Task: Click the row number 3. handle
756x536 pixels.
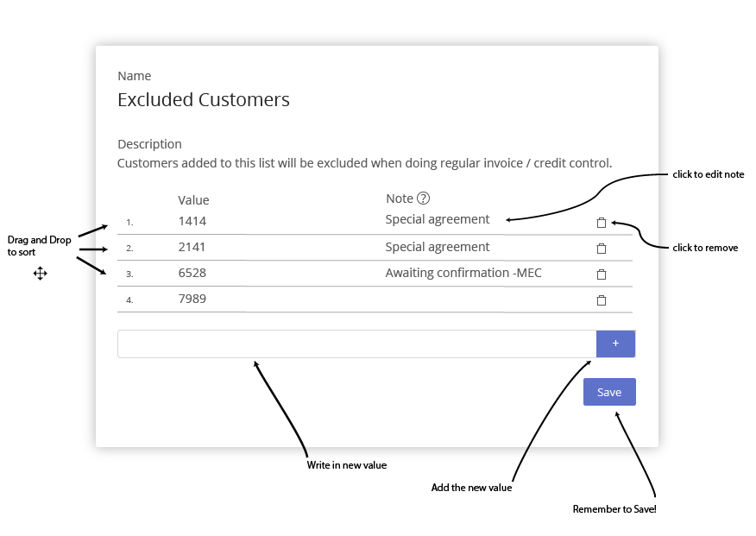Action: pos(129,274)
